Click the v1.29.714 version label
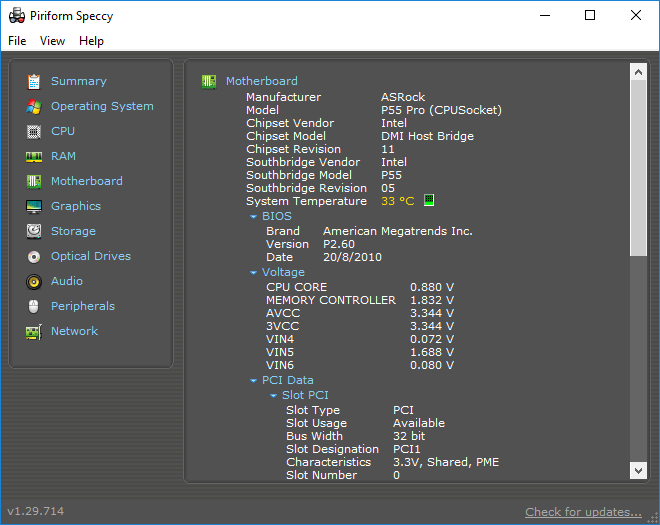This screenshot has height=525, width=660. tap(36, 511)
